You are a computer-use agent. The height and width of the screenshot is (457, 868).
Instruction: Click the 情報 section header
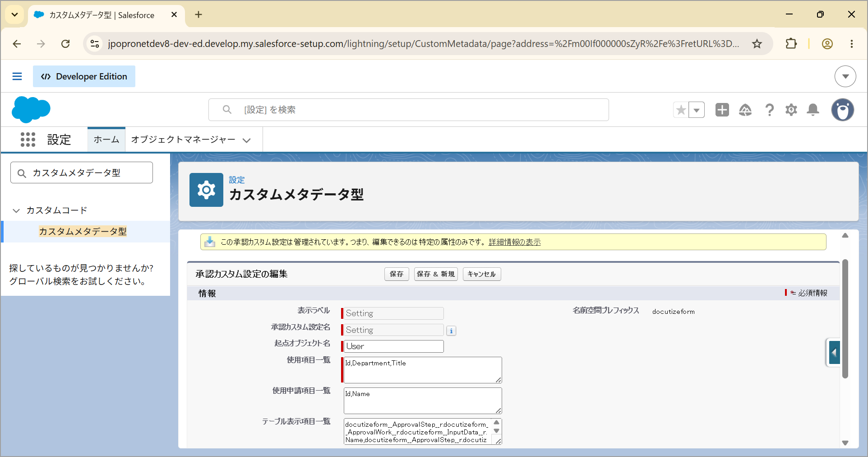207,294
